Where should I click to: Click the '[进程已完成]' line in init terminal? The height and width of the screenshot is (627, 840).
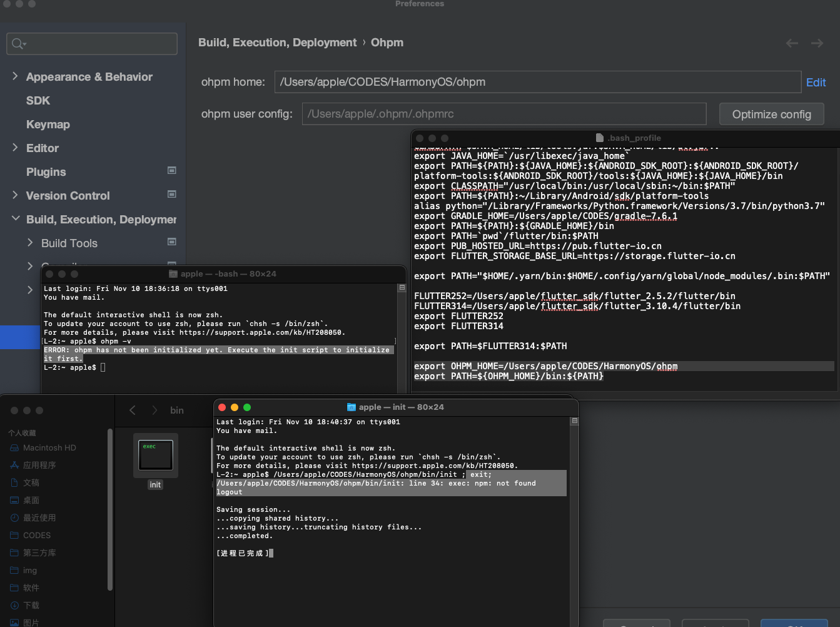(x=244, y=554)
